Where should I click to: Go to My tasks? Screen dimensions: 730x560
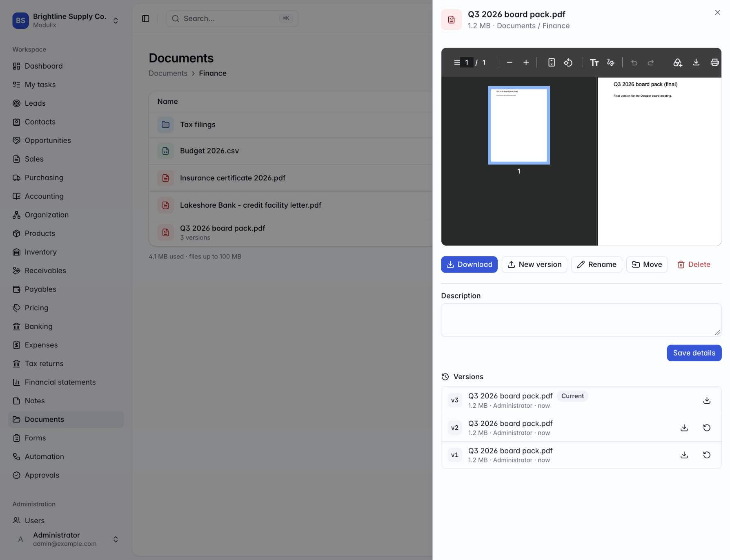coord(66,84)
